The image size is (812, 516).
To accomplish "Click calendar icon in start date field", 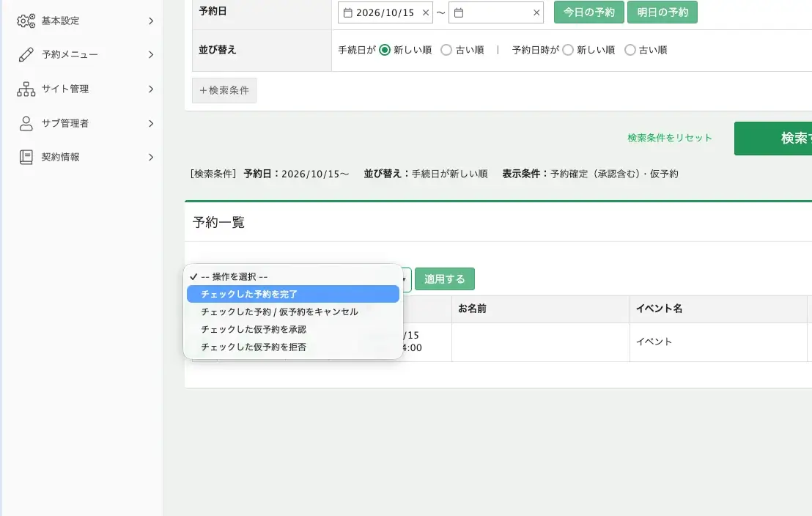I will [x=348, y=13].
